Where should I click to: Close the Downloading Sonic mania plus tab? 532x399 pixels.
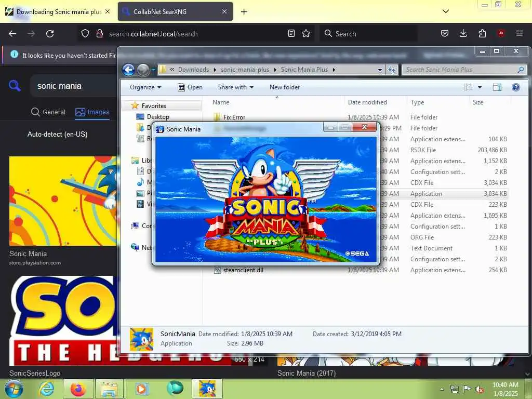coord(108,11)
